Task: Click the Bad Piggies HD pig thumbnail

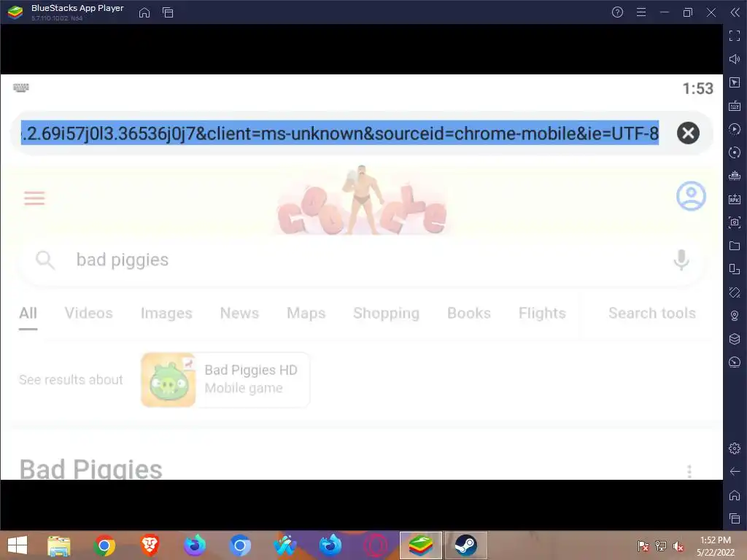Action: click(x=169, y=380)
